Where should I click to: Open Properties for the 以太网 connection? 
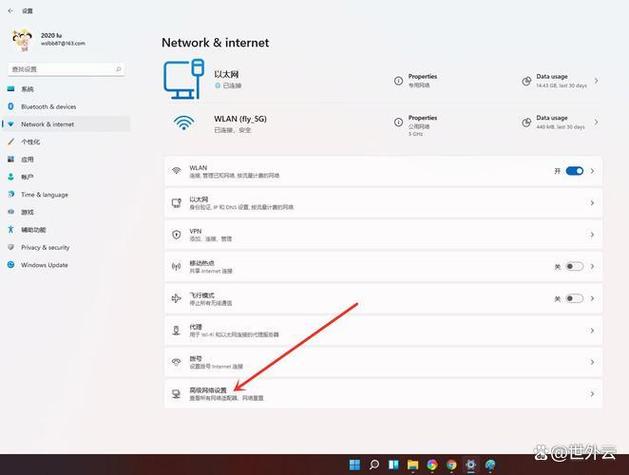point(422,80)
